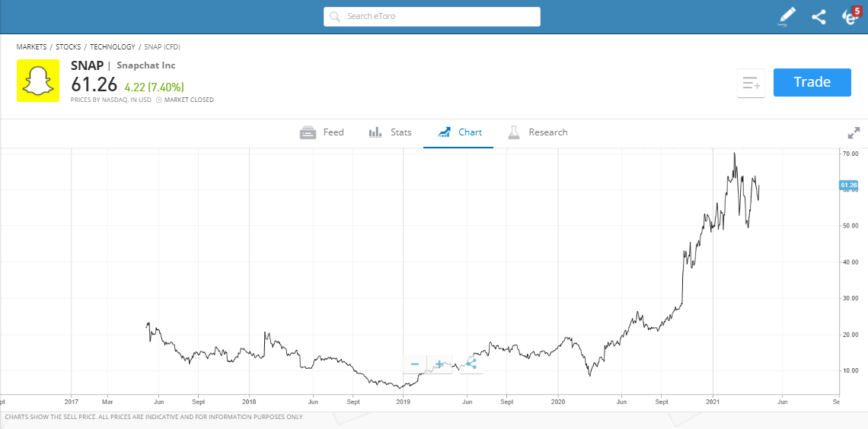The height and width of the screenshot is (429, 868).
Task: Click the Feed tab icon
Action: (308, 132)
